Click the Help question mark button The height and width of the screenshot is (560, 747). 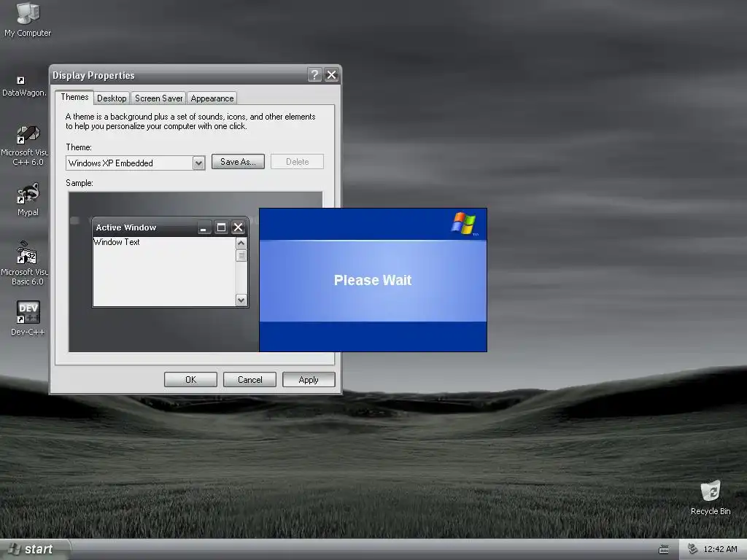tap(314, 75)
